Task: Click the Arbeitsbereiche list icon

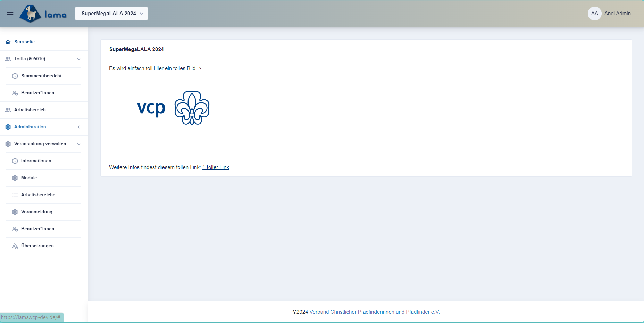Action: (15, 195)
